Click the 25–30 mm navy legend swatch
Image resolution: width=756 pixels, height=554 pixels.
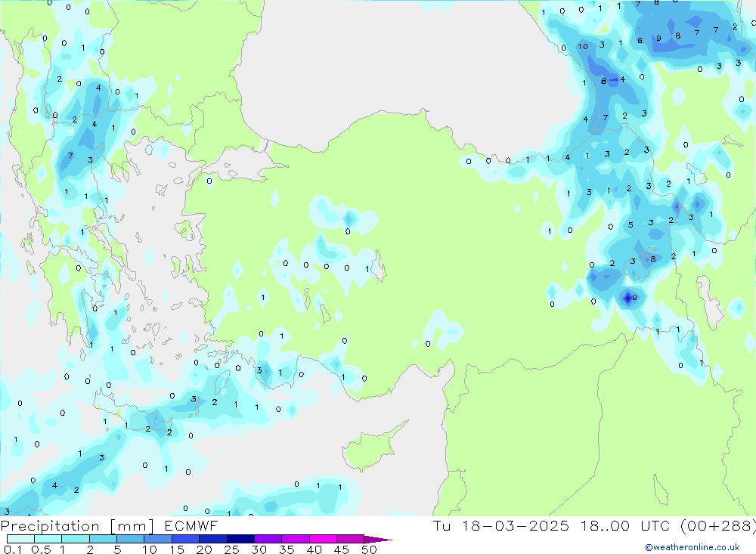[x=240, y=539]
